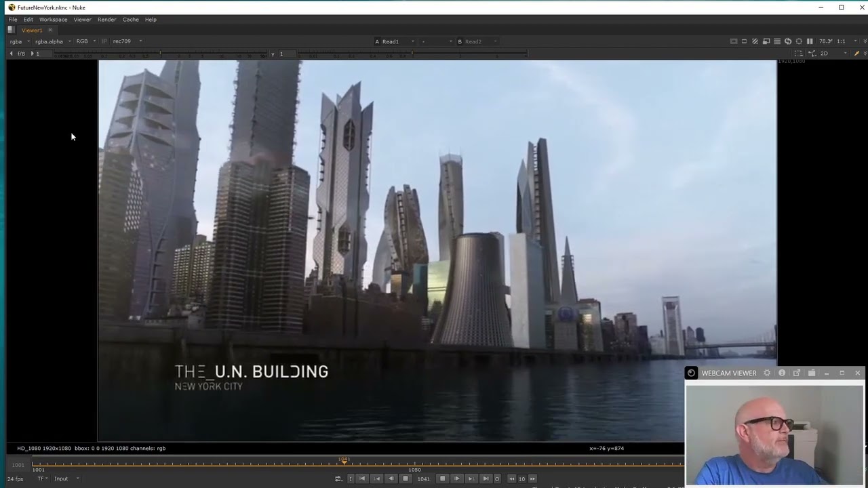Viewport: 868px width, 488px height.
Task: Open the rgba.alpha channel dropdown
Action: [53, 41]
